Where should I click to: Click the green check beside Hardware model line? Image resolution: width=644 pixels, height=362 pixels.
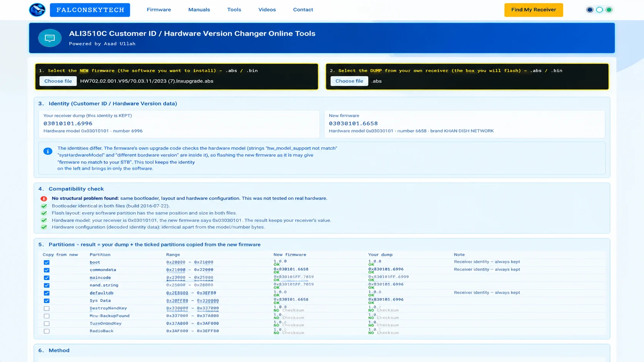tap(44, 220)
